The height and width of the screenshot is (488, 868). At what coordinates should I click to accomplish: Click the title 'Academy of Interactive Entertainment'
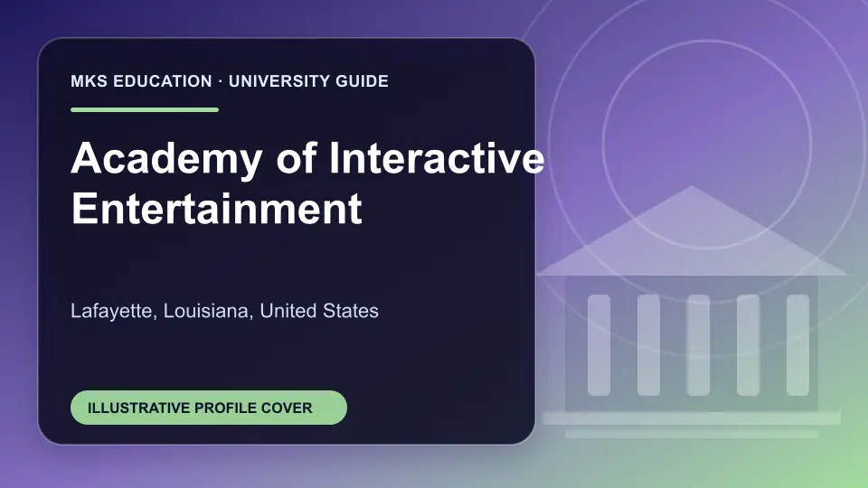point(307,183)
